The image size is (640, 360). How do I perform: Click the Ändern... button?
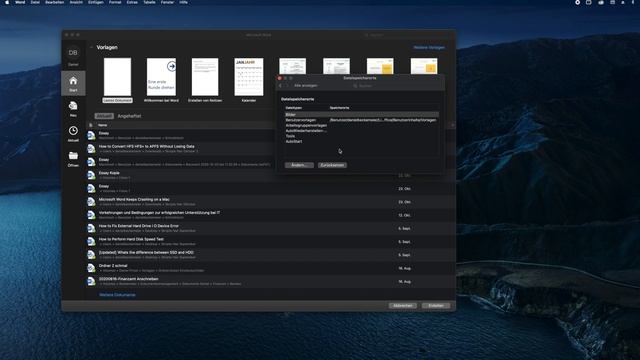pos(299,165)
